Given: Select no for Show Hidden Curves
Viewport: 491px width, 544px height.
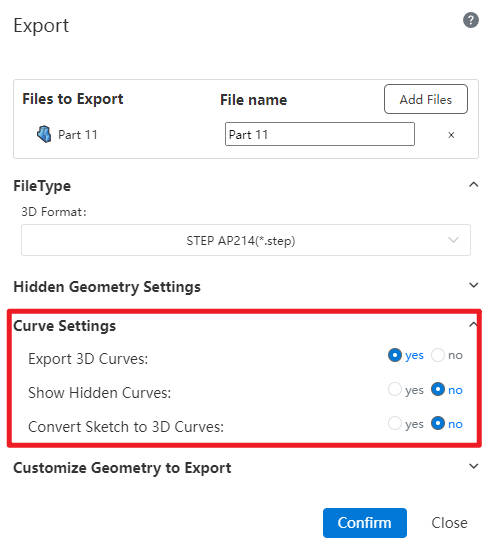Looking at the screenshot, I should 438,389.
